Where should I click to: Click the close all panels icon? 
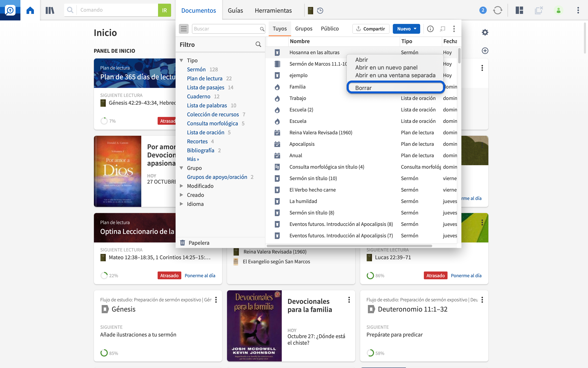pos(539,10)
